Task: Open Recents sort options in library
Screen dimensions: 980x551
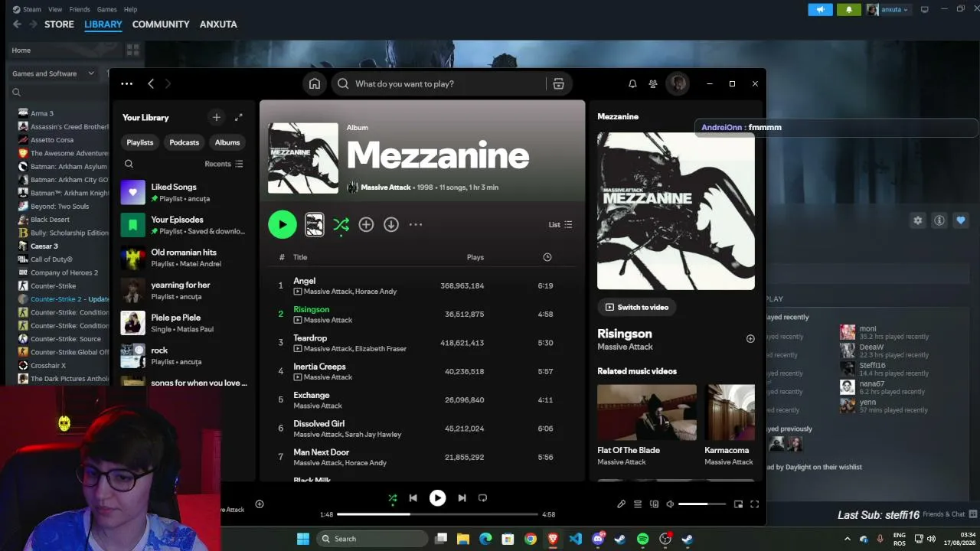Action: click(224, 164)
